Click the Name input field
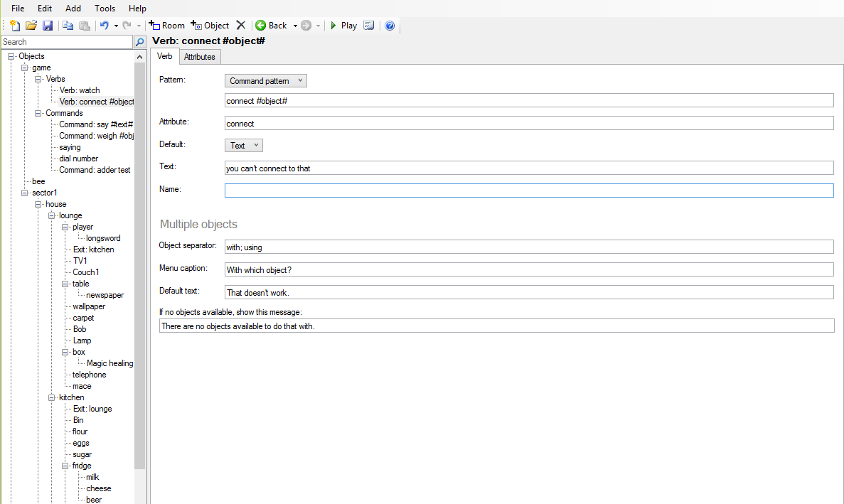Image resolution: width=844 pixels, height=504 pixels. (528, 191)
